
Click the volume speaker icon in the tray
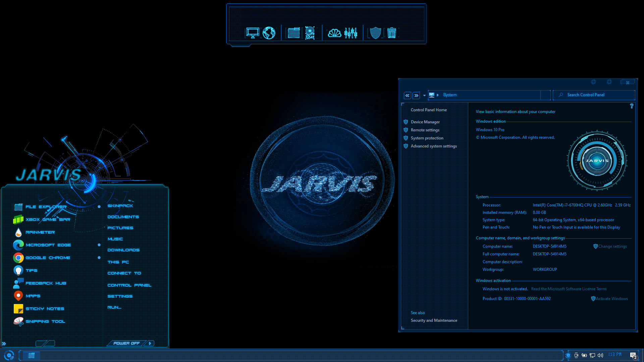pos(600,355)
